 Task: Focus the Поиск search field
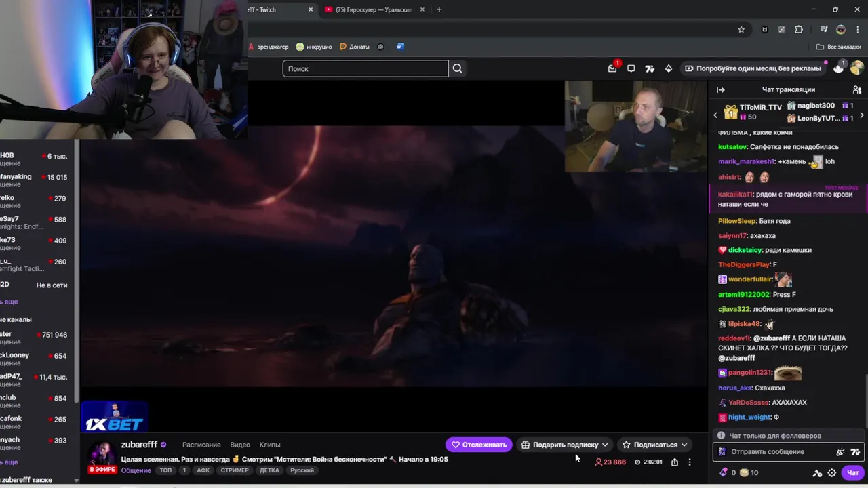[x=366, y=68]
